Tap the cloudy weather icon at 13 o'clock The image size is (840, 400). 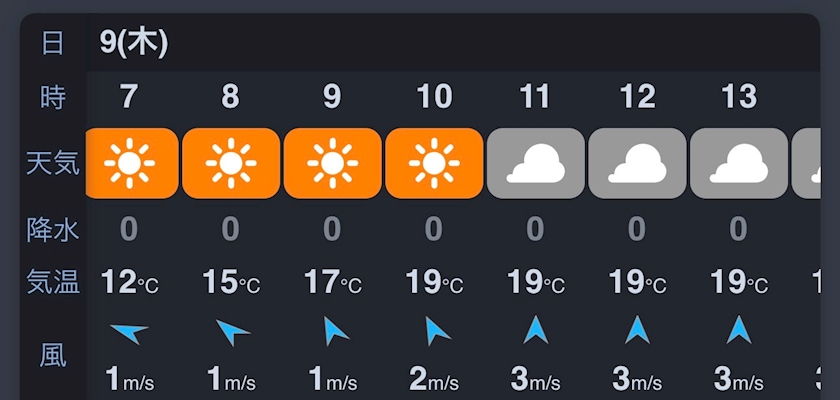[x=738, y=163]
